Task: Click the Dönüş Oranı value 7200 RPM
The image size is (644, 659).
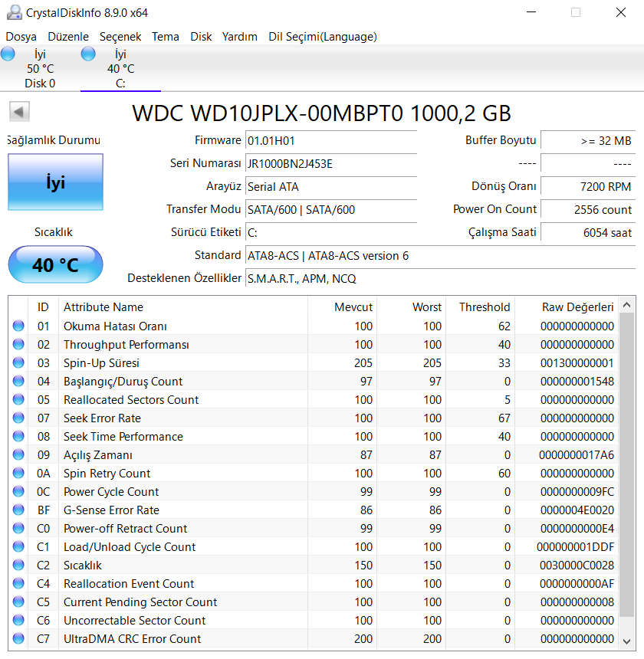Action: point(588,187)
